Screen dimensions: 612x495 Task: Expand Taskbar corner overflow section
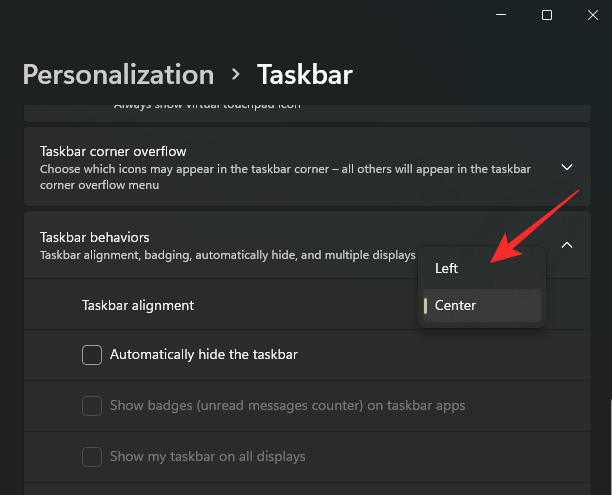click(x=567, y=167)
